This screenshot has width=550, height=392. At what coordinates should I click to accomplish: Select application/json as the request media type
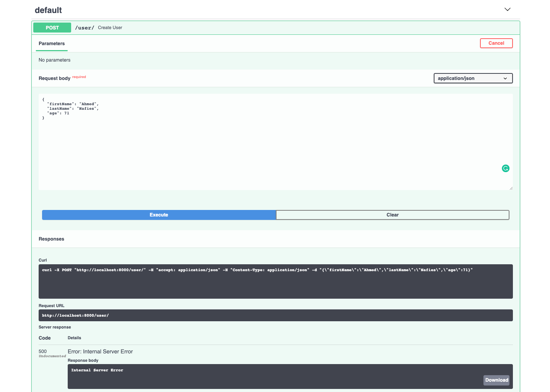coord(473,78)
